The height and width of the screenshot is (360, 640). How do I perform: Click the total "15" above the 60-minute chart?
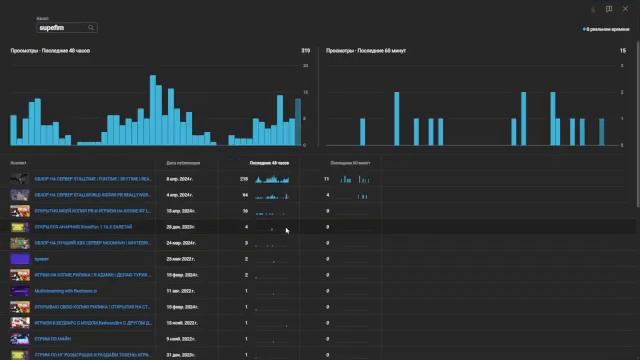pyautogui.click(x=622, y=51)
